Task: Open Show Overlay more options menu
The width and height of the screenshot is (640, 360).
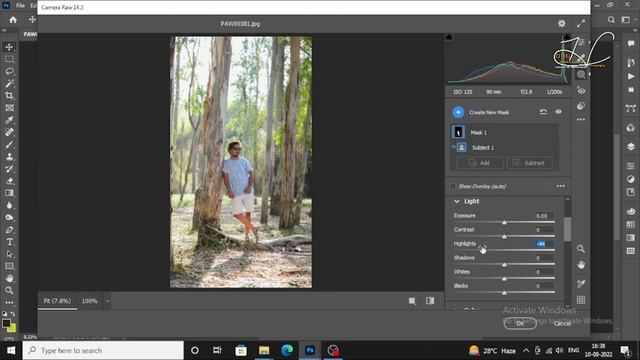Action: pos(561,186)
